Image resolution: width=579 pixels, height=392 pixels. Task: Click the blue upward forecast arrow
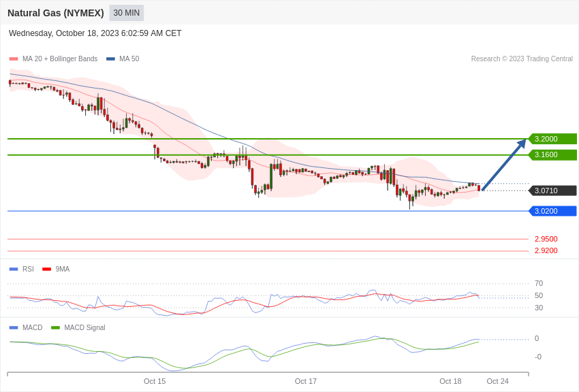pos(504,164)
